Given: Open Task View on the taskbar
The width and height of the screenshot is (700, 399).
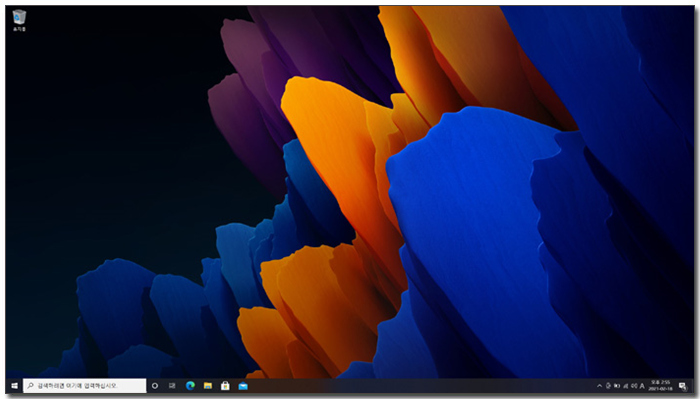Looking at the screenshot, I should pyautogui.click(x=172, y=386).
